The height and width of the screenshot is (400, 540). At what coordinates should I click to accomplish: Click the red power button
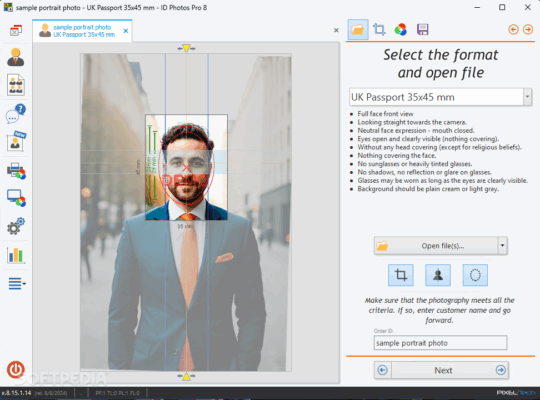tap(15, 369)
